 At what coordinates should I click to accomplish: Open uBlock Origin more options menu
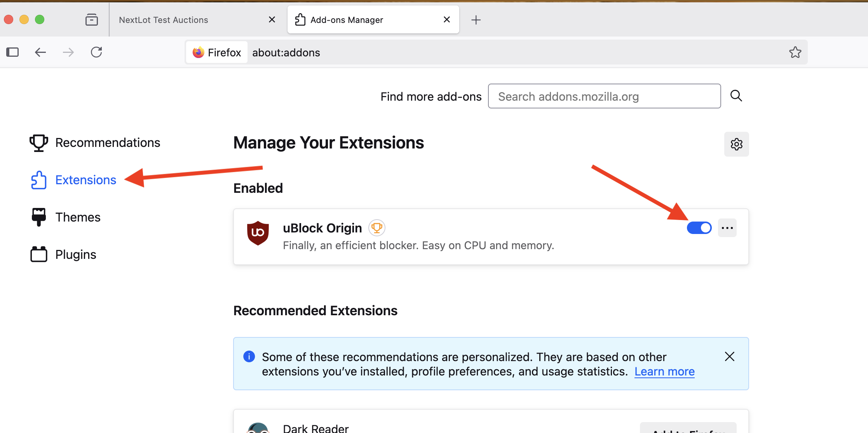click(727, 228)
